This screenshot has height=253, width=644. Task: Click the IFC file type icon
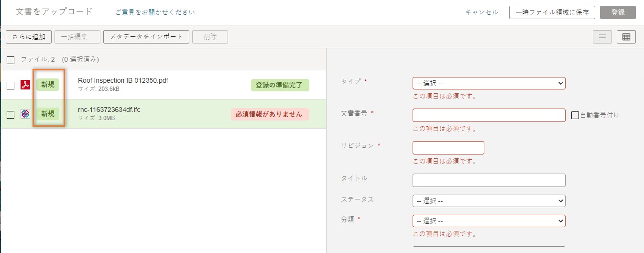pyautogui.click(x=25, y=114)
